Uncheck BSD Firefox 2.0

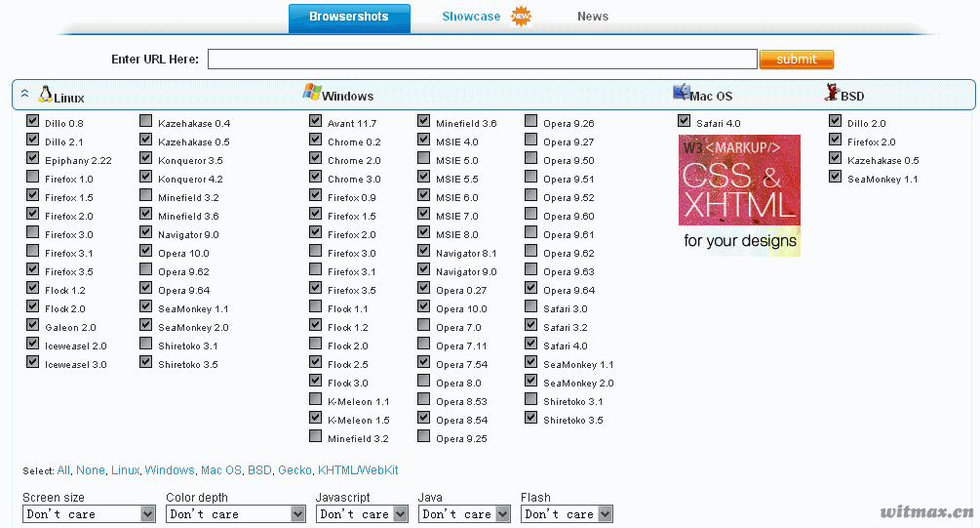point(835,139)
